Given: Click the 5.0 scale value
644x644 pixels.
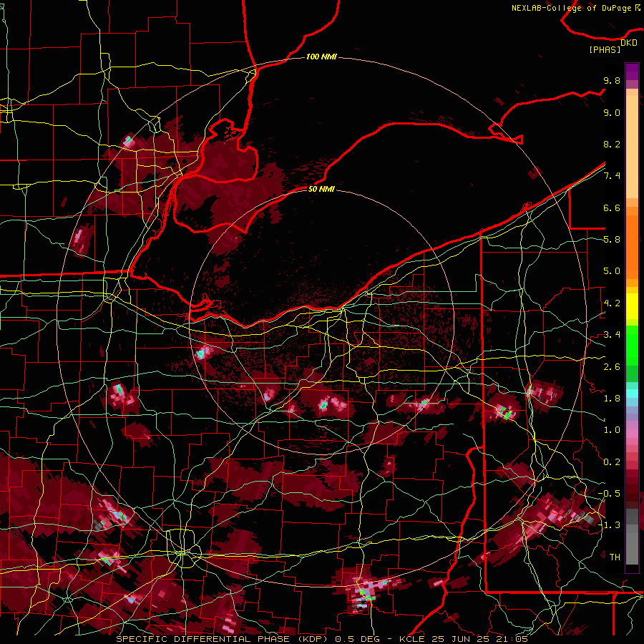Looking at the screenshot, I should [612, 271].
